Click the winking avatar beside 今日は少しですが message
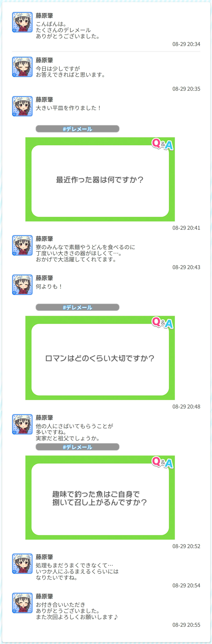Screen dimensions: 212x644 click(x=22, y=67)
